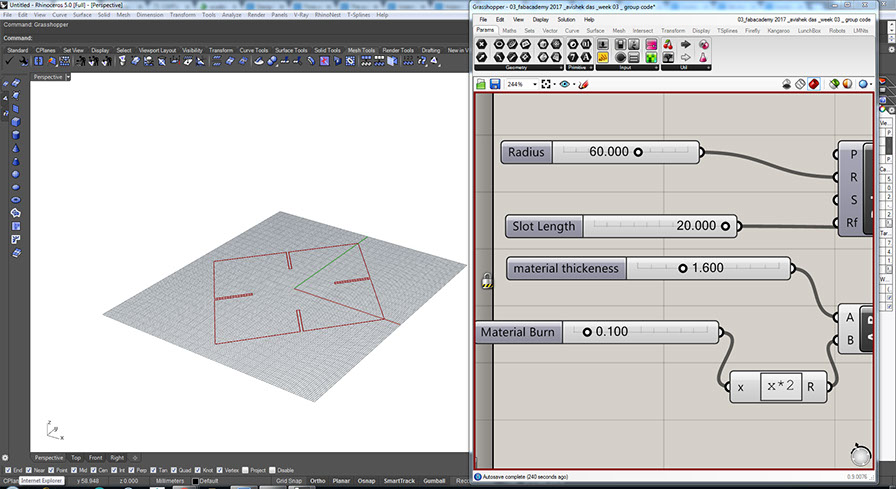Select the box solid tool in Rhino sidebar

pyautogui.click(x=16, y=122)
